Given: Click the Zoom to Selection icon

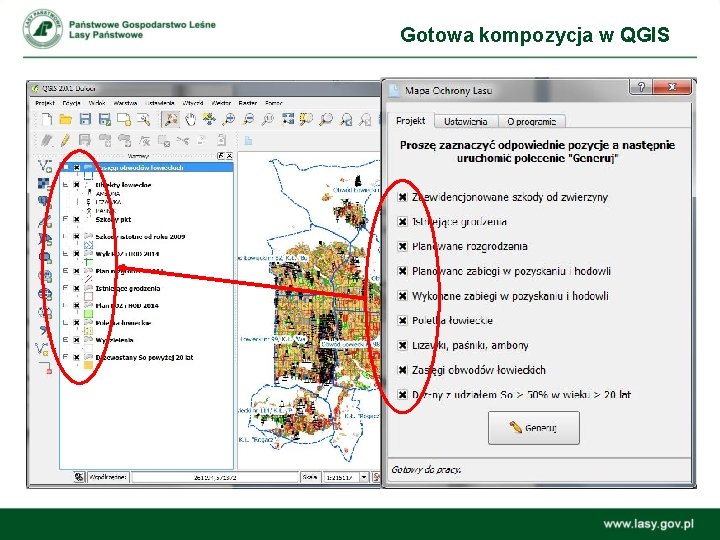Looking at the screenshot, I should coord(306,119).
